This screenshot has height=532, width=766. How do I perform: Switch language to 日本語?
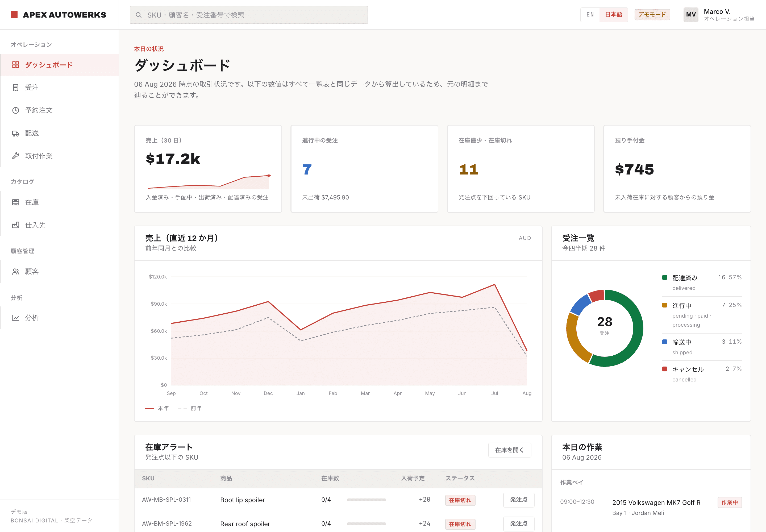(x=614, y=15)
